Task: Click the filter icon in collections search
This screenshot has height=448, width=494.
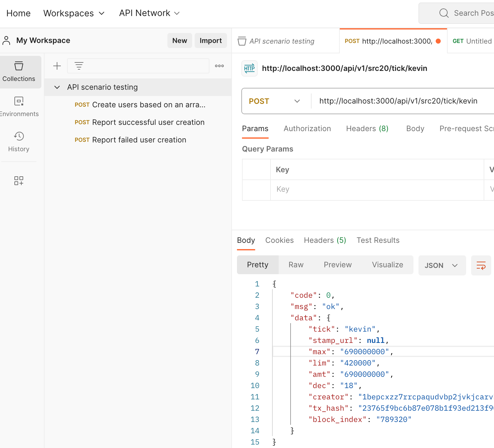Action: point(79,66)
